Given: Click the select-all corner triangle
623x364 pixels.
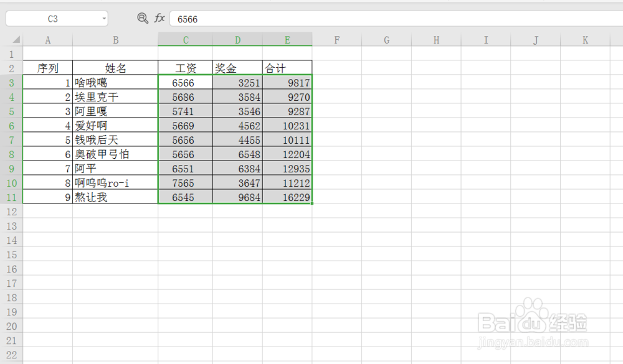Looking at the screenshot, I should tap(16, 39).
